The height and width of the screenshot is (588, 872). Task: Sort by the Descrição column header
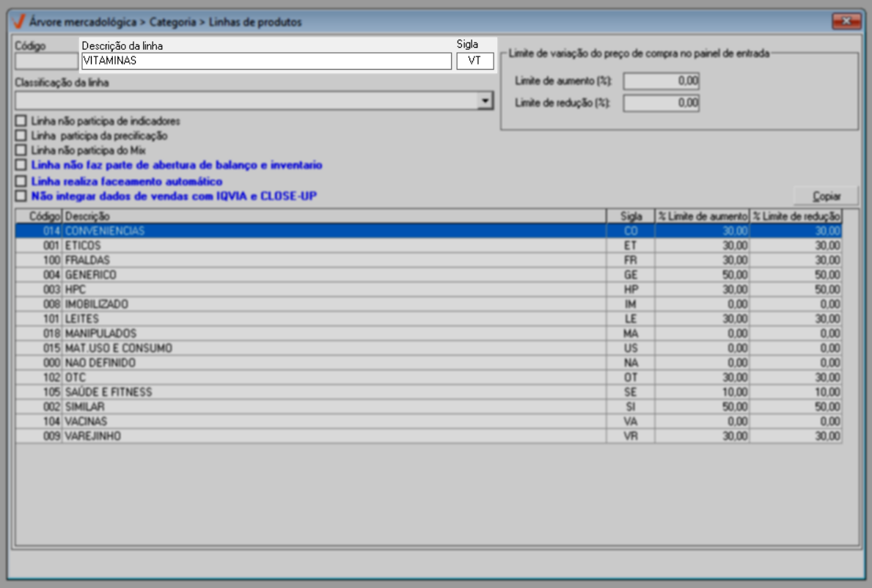coord(334,216)
